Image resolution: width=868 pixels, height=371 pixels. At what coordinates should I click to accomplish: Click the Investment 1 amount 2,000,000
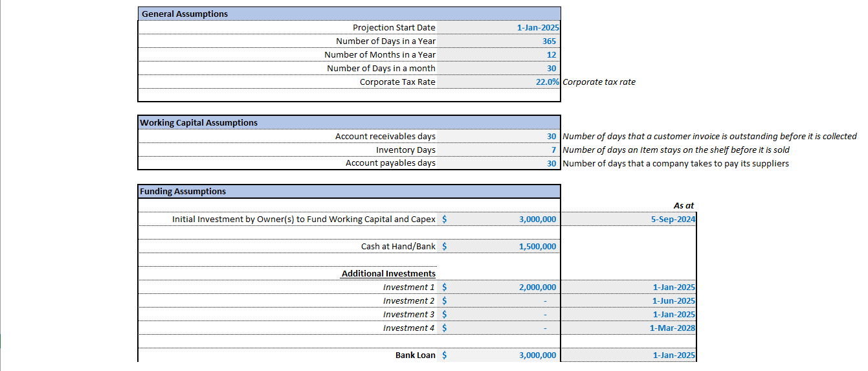click(537, 287)
